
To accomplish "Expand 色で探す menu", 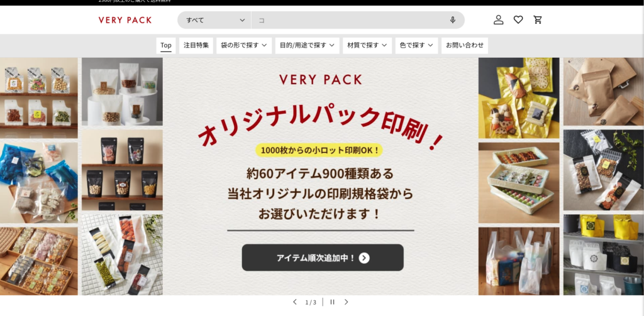I will click(x=416, y=46).
